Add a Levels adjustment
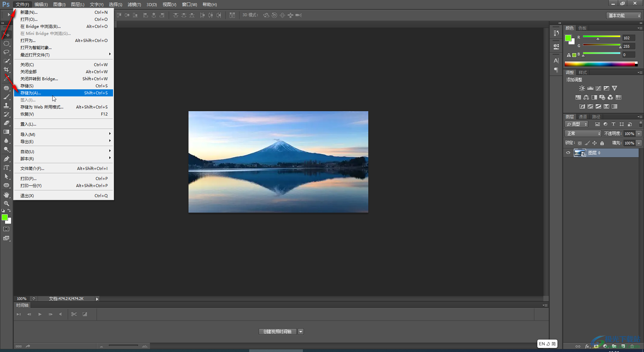The height and width of the screenshot is (352, 644). pos(590,88)
